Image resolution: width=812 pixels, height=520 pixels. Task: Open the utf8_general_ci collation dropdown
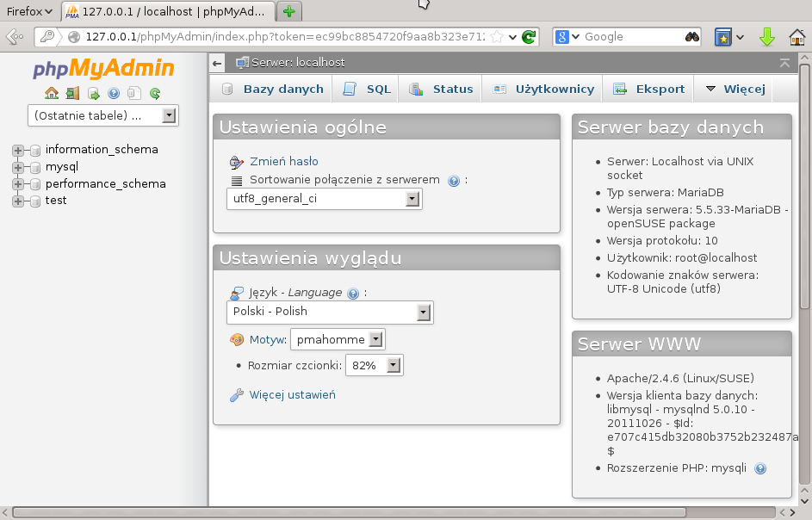(x=325, y=199)
